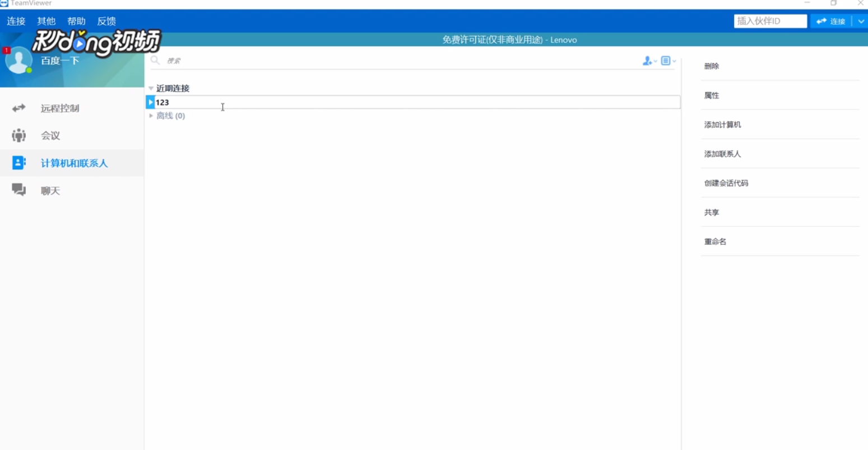Image resolution: width=868 pixels, height=450 pixels.
Task: Click the account name 百度一下
Action: [x=60, y=61]
